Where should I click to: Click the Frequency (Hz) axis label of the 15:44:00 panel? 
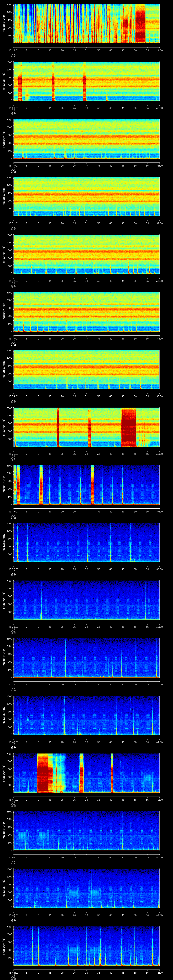coord(4,946)
